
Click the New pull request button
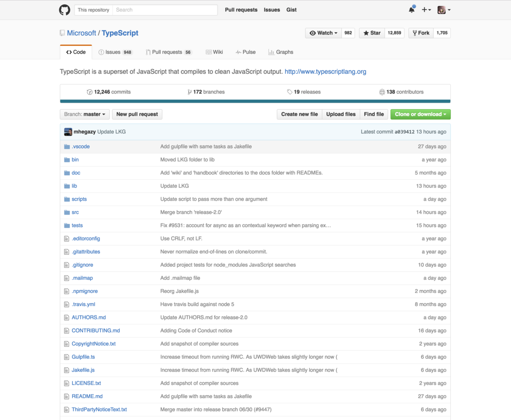[x=137, y=114]
